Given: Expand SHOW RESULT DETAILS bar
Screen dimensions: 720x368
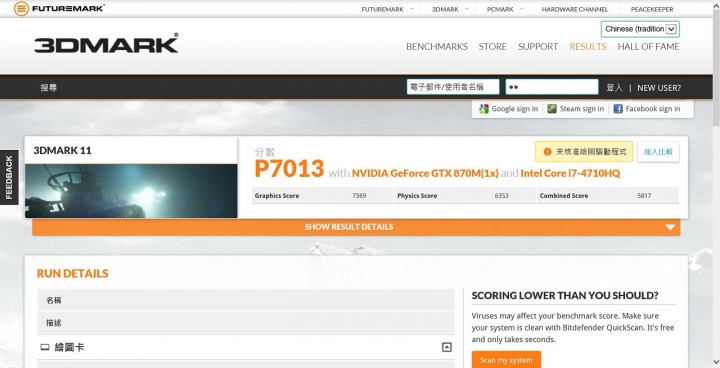Looking at the screenshot, I should tap(356, 227).
